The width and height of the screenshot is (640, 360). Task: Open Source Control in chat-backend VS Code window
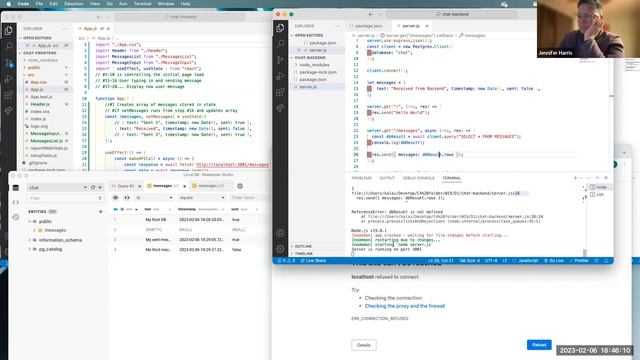tap(280, 60)
